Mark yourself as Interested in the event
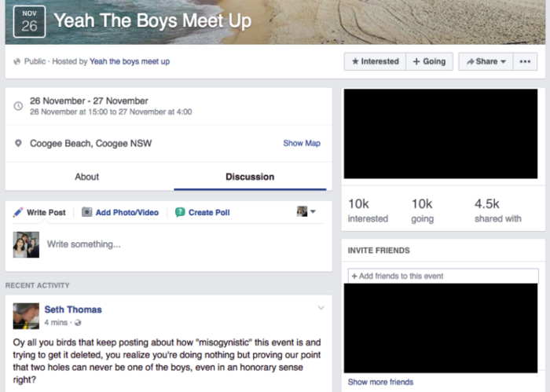Screen dimensions: 550x392 (x=374, y=61)
